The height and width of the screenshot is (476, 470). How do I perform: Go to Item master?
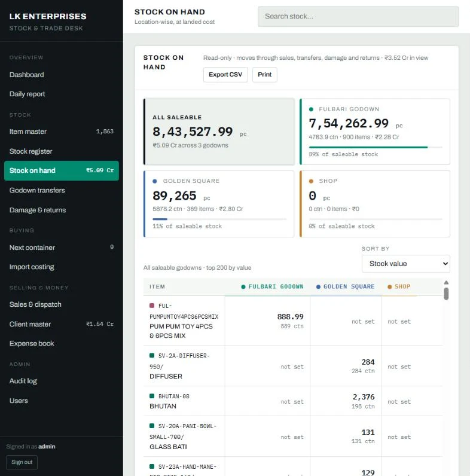[62, 132]
